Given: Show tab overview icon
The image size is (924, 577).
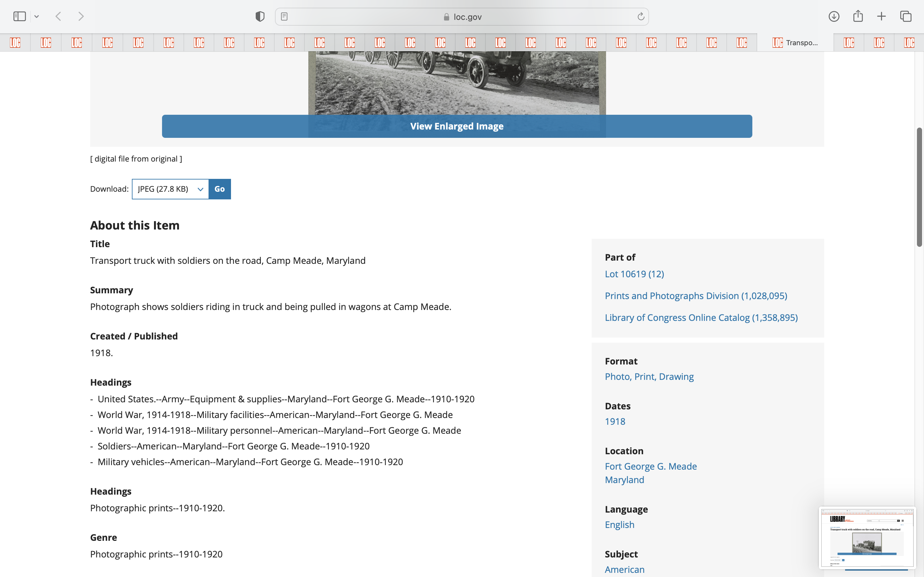Looking at the screenshot, I should point(906,16).
